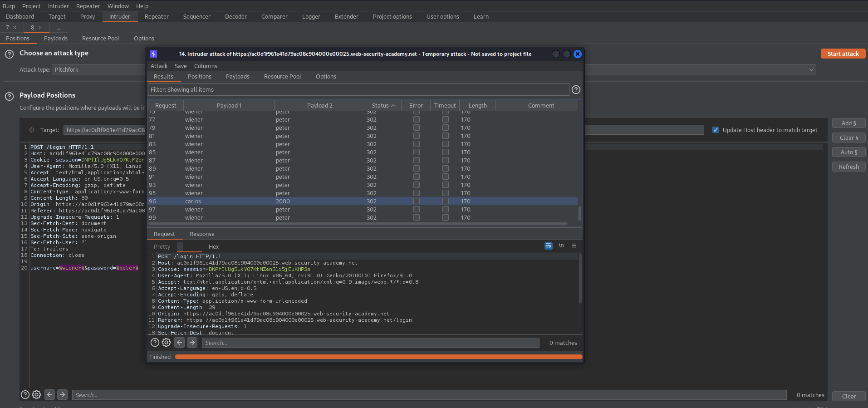This screenshot has height=408, width=868.
Task: Show non-printable characters with \n icon
Action: [x=561, y=246]
